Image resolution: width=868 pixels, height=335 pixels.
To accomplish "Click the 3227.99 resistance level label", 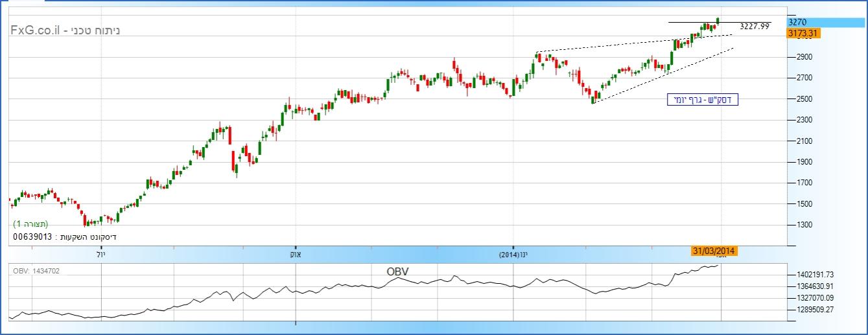I will [x=755, y=27].
